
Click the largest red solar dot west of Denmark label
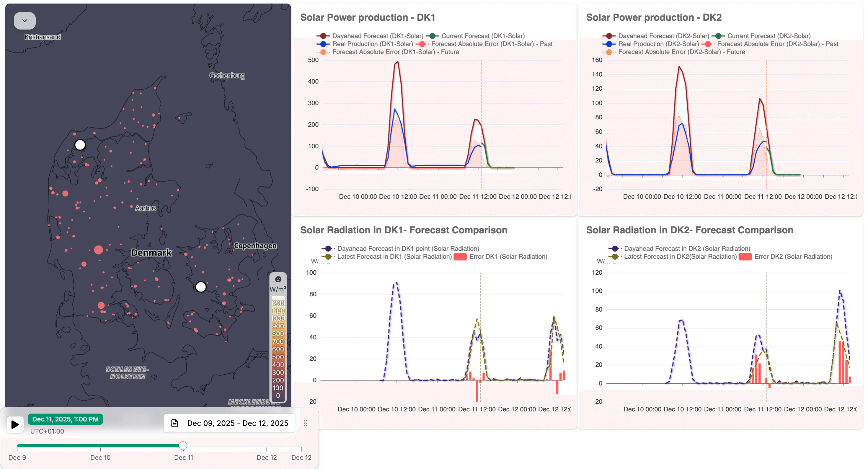[99, 250]
